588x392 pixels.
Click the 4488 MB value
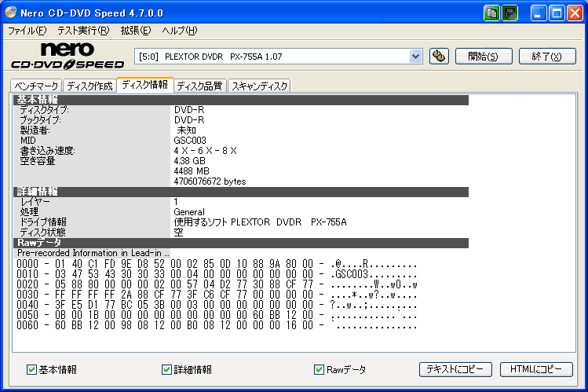[x=192, y=171]
